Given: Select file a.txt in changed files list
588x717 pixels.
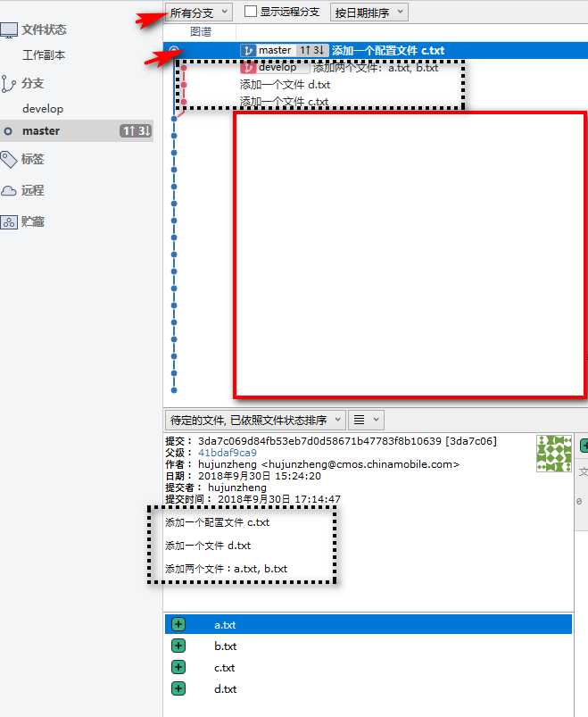Looking at the screenshot, I should [369, 625].
